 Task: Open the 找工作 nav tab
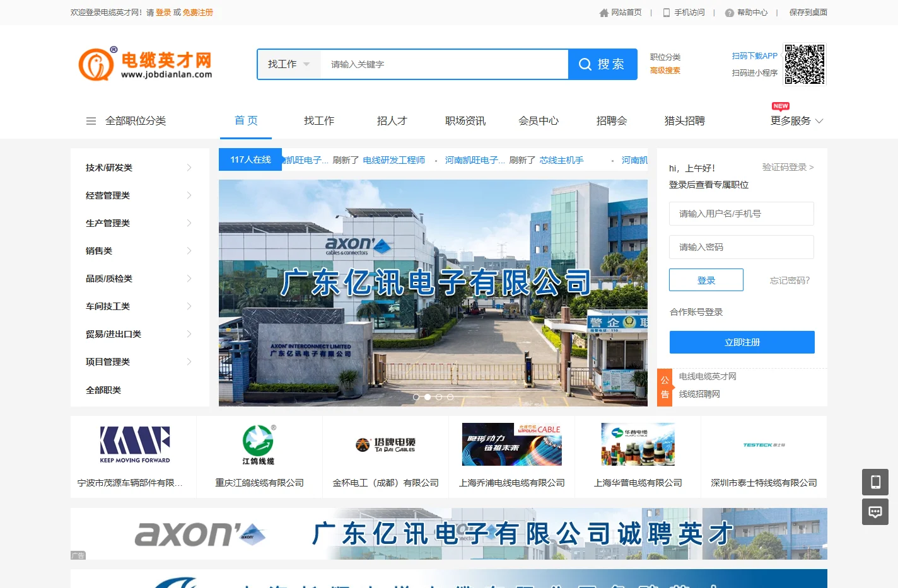pos(319,121)
